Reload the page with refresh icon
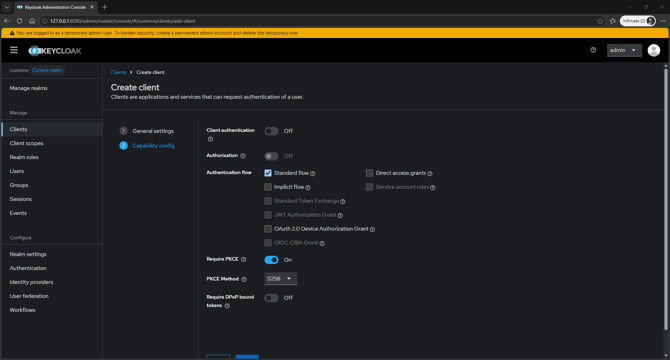 coord(19,21)
